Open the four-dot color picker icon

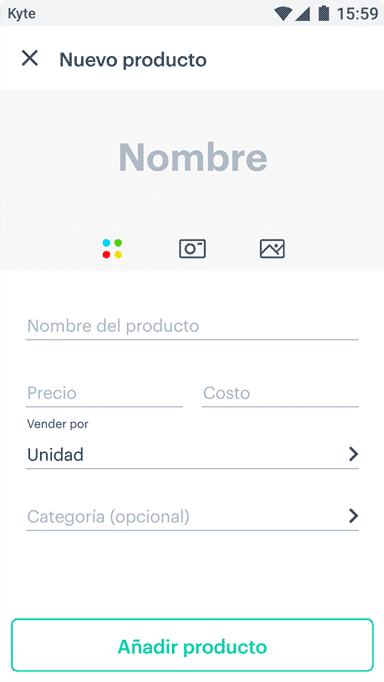[112, 249]
